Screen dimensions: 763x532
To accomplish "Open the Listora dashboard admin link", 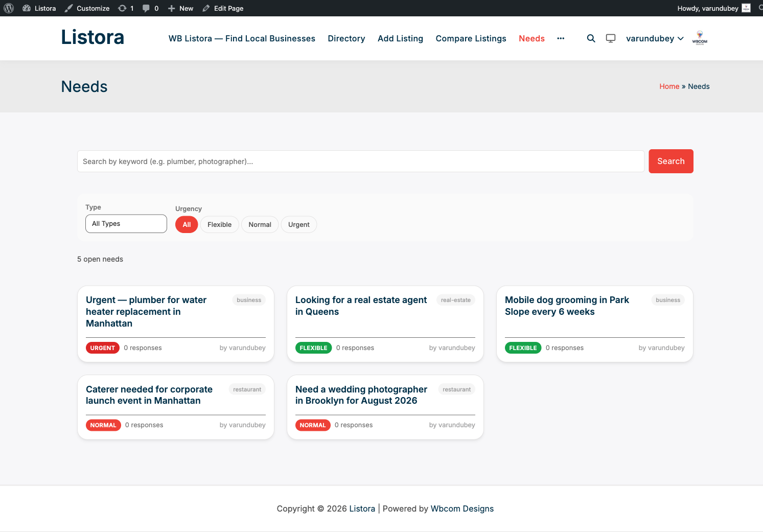I will click(x=39, y=8).
